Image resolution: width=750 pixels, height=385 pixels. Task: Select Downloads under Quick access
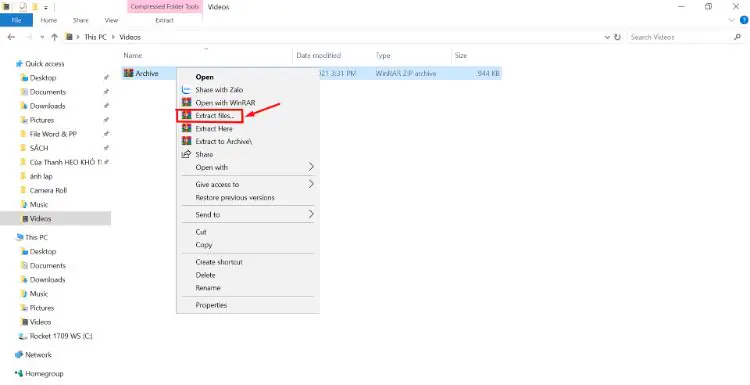(47, 106)
